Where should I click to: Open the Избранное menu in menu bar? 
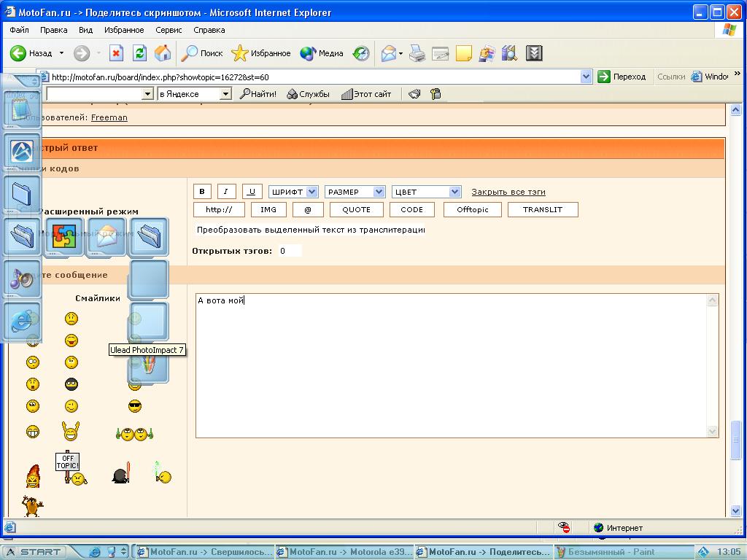pyautogui.click(x=124, y=30)
